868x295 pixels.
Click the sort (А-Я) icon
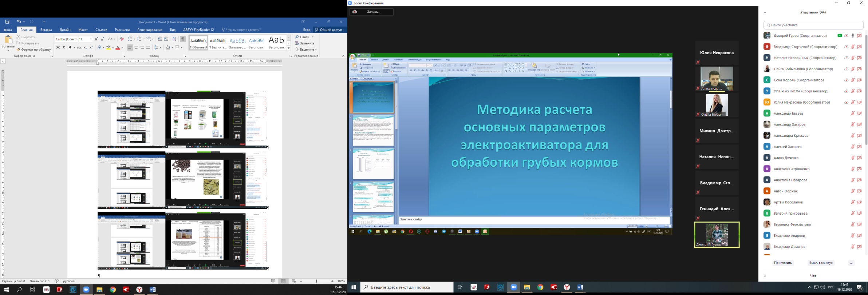(174, 39)
